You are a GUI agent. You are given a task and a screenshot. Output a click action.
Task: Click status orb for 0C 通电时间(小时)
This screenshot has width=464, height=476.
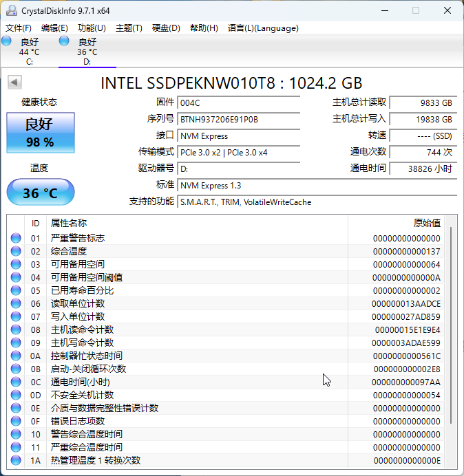(16, 382)
